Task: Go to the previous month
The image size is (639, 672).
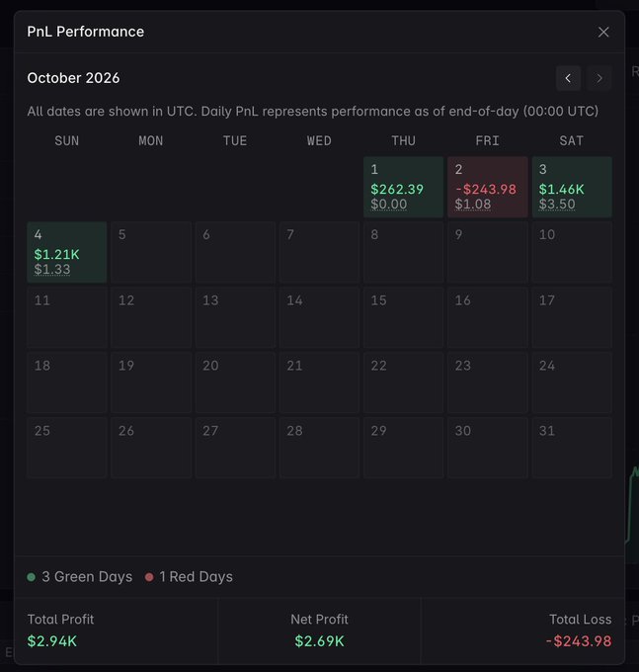Action: (x=568, y=78)
